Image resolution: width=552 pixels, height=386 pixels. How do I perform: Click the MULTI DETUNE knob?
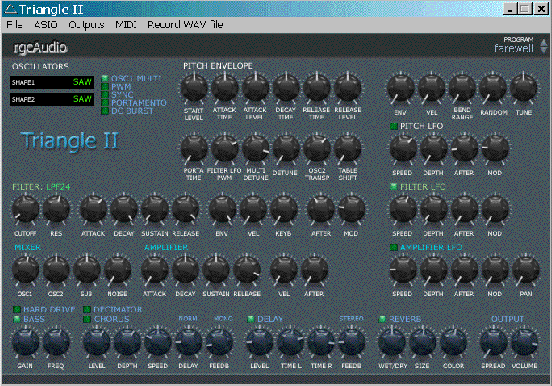point(256,149)
